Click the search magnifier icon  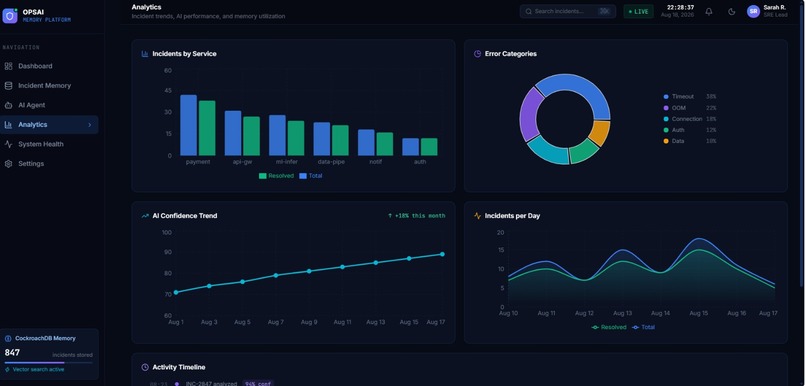coord(528,11)
